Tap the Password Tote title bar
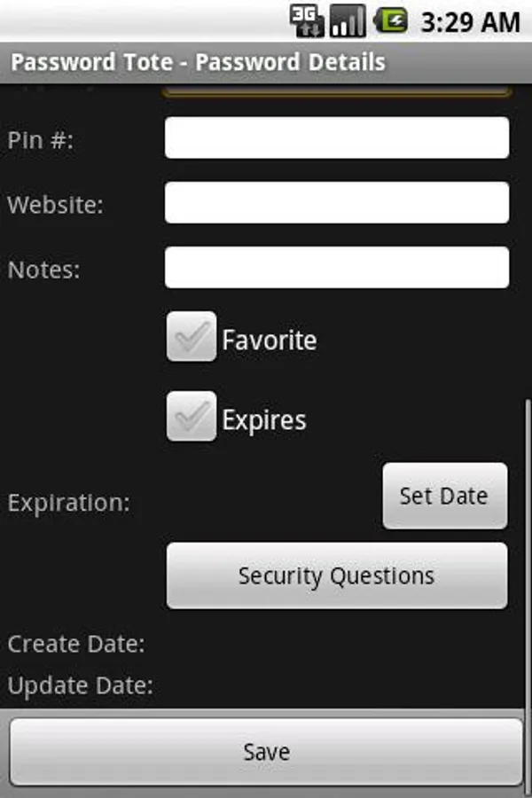 [x=199, y=62]
